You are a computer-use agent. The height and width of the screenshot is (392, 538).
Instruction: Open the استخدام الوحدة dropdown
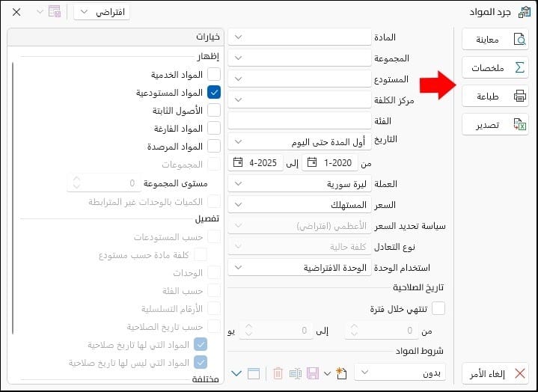(x=299, y=268)
